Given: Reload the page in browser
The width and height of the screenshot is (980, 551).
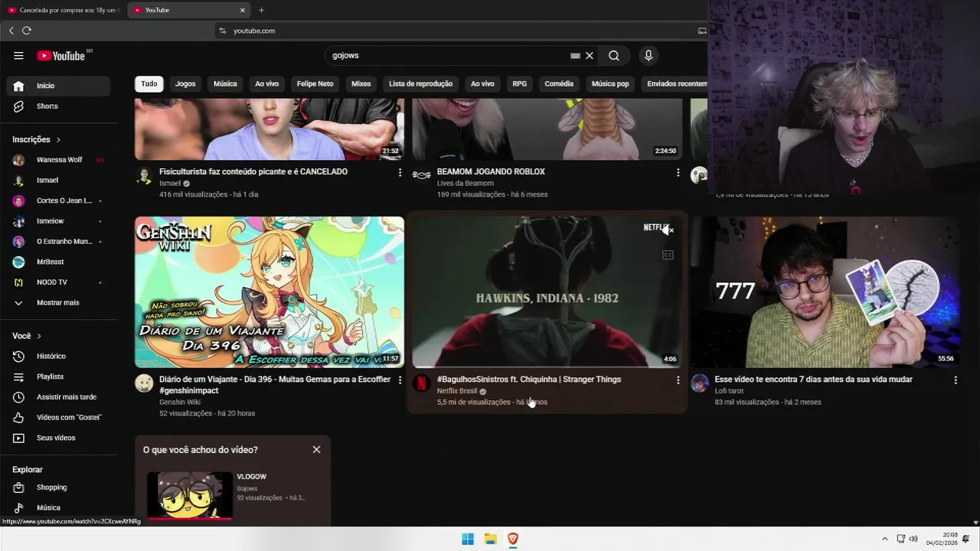Looking at the screenshot, I should click(x=27, y=31).
